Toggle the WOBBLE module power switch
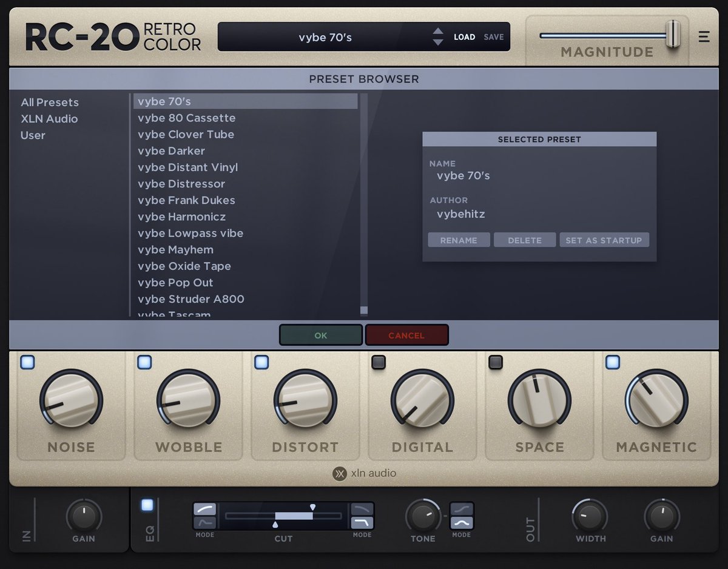728x569 pixels. (x=144, y=362)
